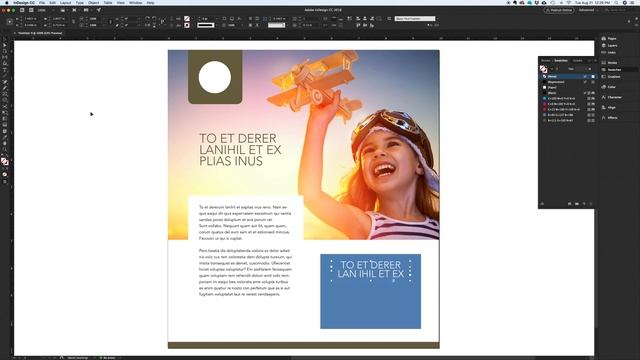
Task: Switch to the Gradient tab beside Swatches
Action: coord(578,60)
